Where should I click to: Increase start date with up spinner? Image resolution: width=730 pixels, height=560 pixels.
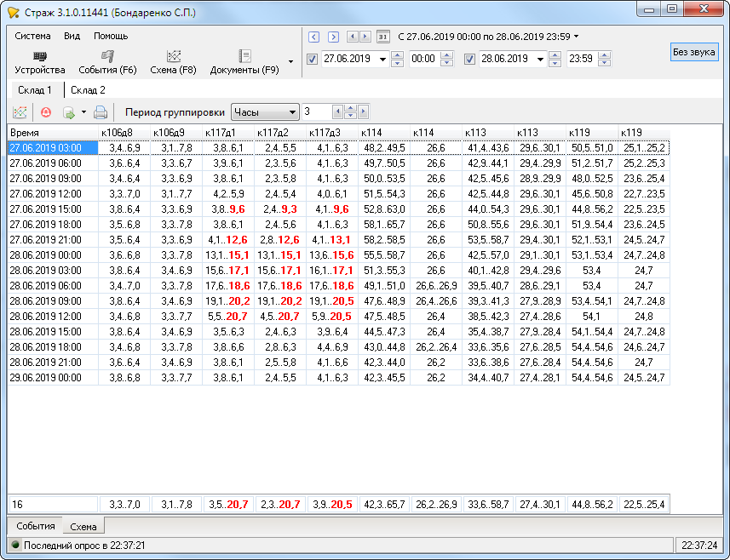click(x=397, y=55)
